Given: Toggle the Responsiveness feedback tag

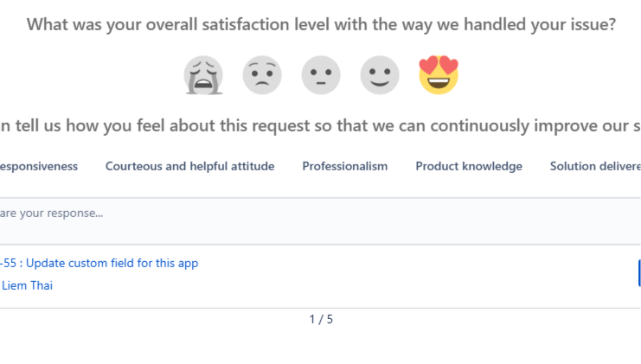Looking at the screenshot, I should coord(39,166).
